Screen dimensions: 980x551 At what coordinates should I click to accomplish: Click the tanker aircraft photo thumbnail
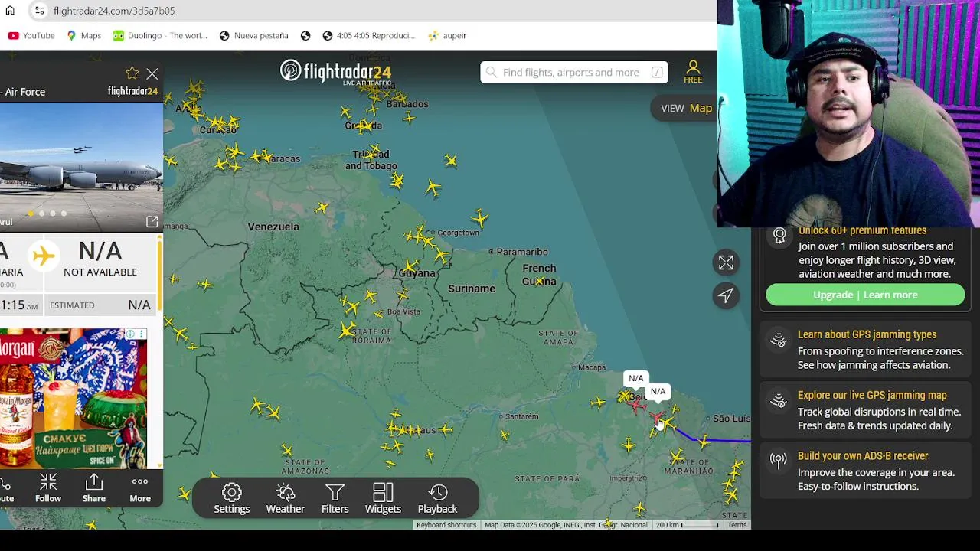point(81,168)
